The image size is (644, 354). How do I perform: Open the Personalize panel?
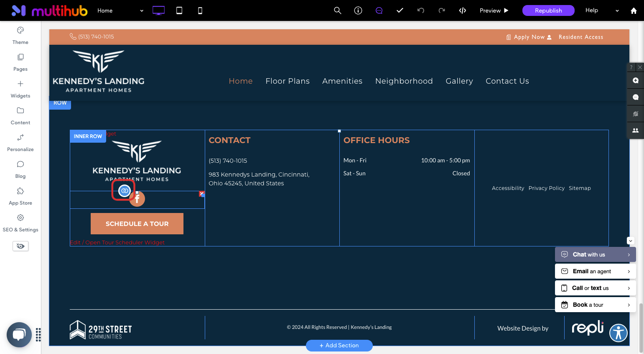tap(20, 143)
